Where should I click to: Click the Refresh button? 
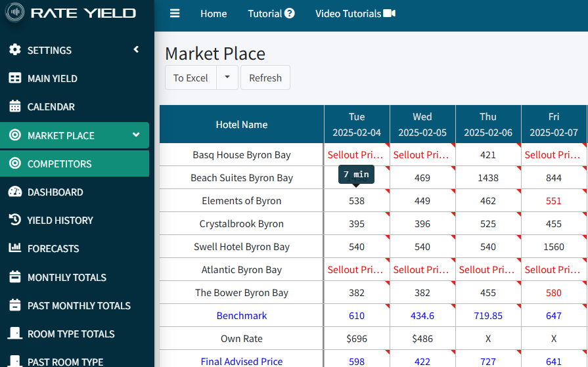[x=265, y=77]
